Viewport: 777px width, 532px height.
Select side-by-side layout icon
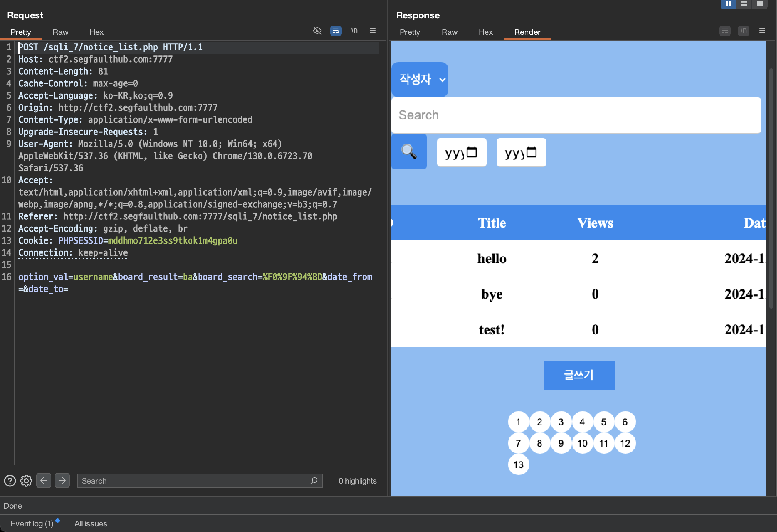click(x=728, y=4)
